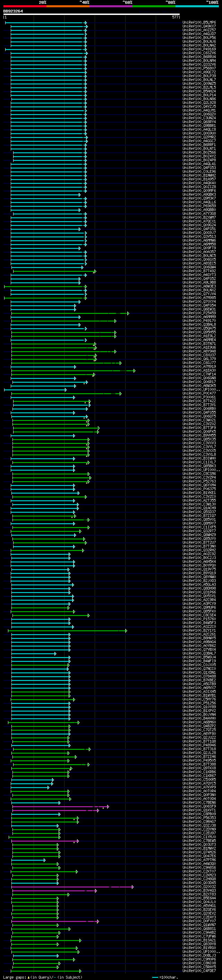Select the UniRef100_P69659 label
Viewport: 222px width, 980px height.
pos(199,206)
